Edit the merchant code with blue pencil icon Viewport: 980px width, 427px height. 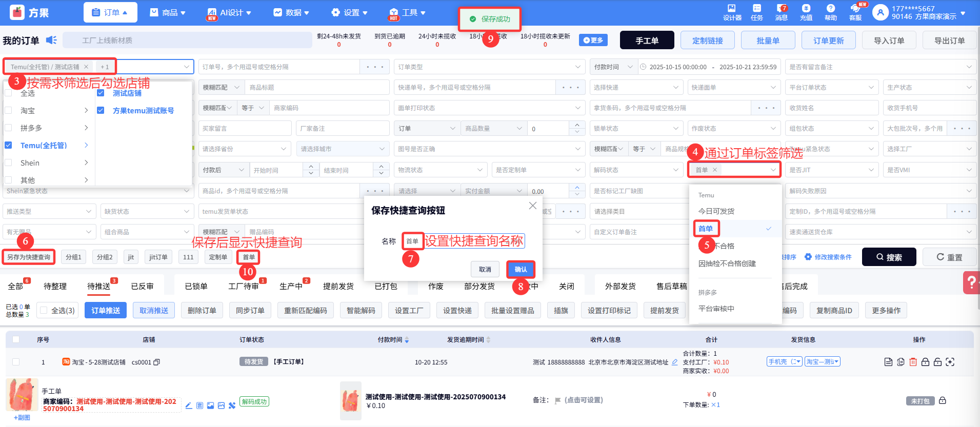(189, 405)
